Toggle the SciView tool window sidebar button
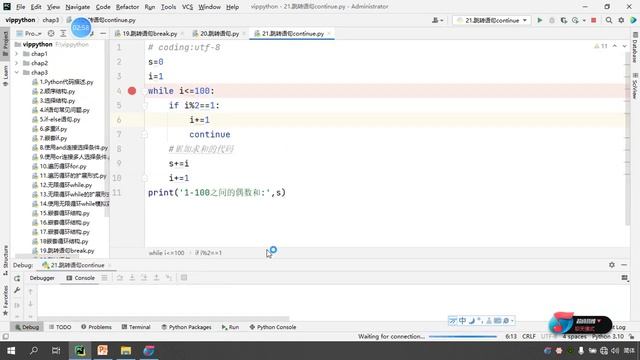Image resolution: width=640 pixels, height=360 pixels. coord(635,86)
